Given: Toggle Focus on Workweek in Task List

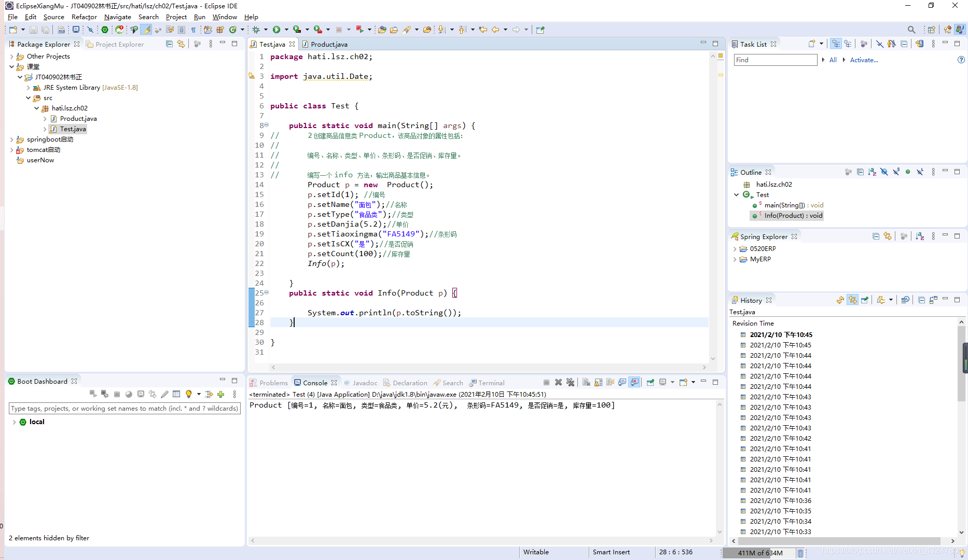Looking at the screenshot, I should tap(864, 44).
